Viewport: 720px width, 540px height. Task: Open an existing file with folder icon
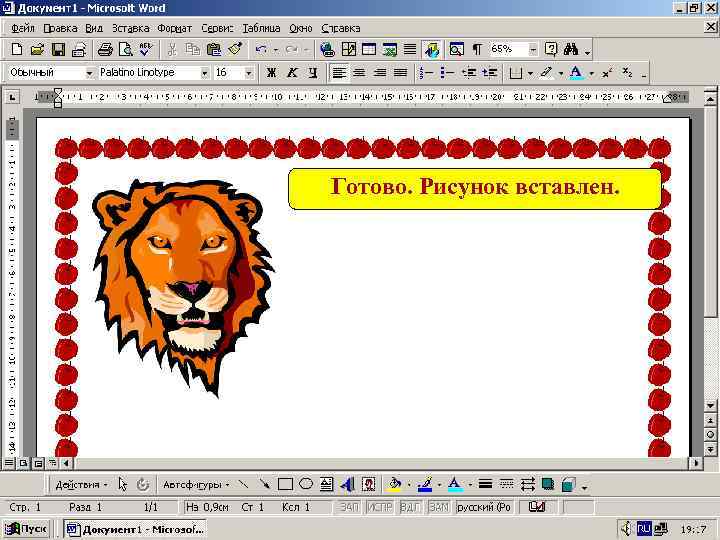click(37, 49)
